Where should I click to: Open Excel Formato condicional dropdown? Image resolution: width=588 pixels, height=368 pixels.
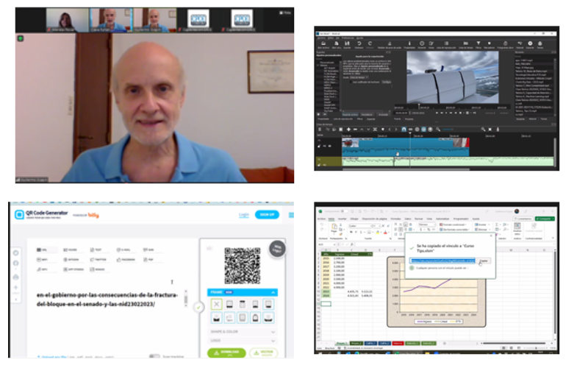[453, 224]
